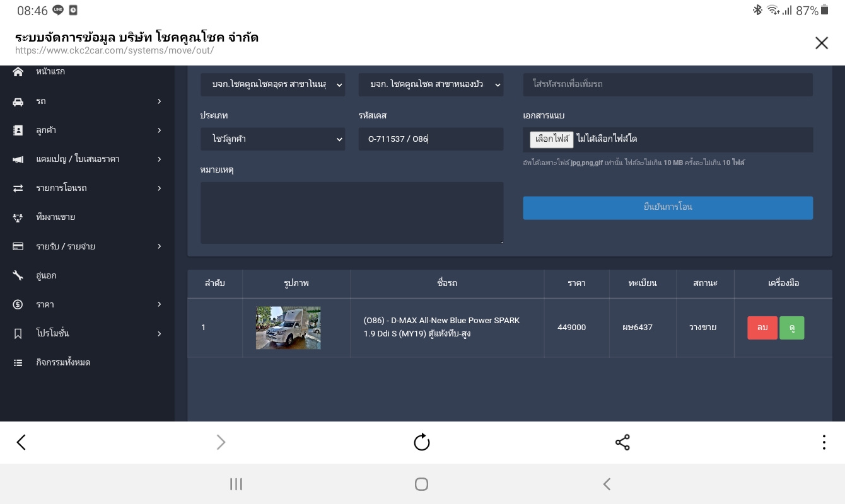Screen dimensions: 845x504
Task: Click the browser reload icon
Action: (421, 442)
